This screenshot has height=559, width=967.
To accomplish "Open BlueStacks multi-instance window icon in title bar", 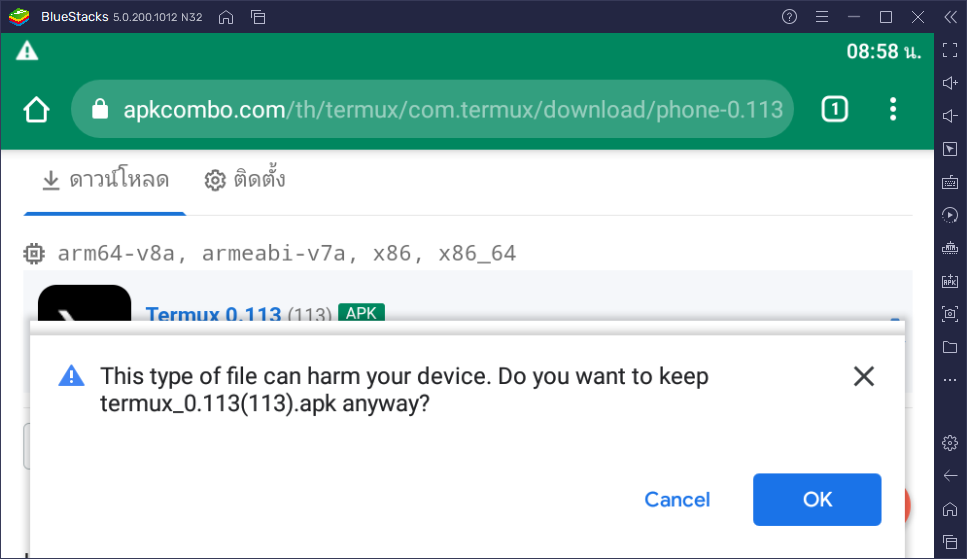I will [258, 17].
